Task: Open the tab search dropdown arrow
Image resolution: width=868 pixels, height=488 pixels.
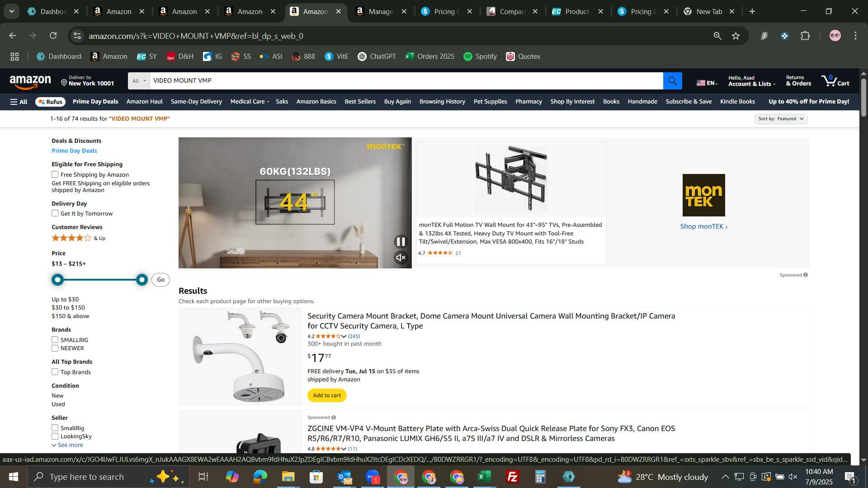Action: pos(11,11)
